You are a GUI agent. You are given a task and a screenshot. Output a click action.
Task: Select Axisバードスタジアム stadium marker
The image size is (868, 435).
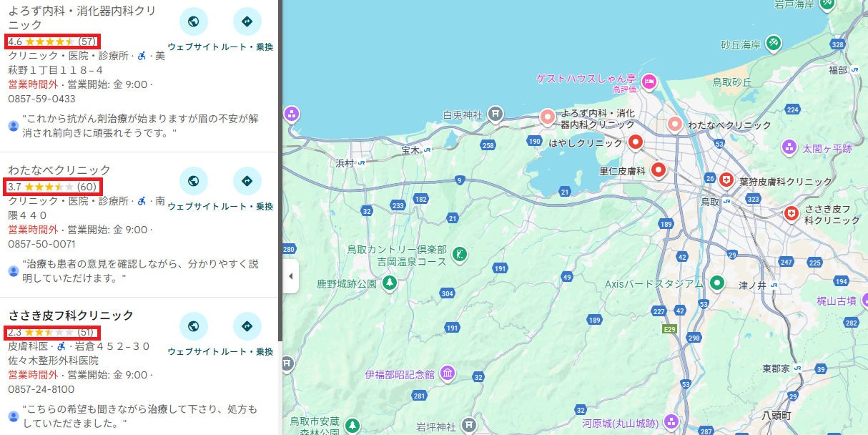[716, 283]
